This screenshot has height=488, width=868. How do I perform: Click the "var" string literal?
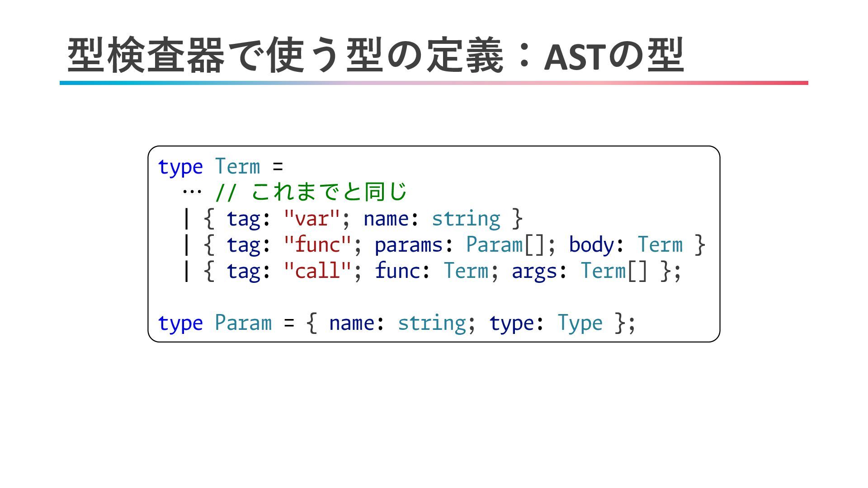tap(311, 219)
